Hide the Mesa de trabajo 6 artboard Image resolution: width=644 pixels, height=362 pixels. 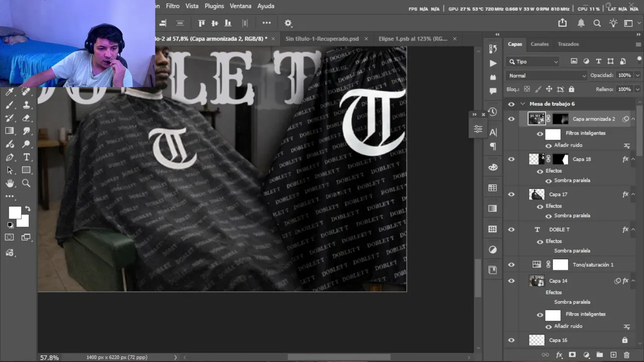pos(512,104)
